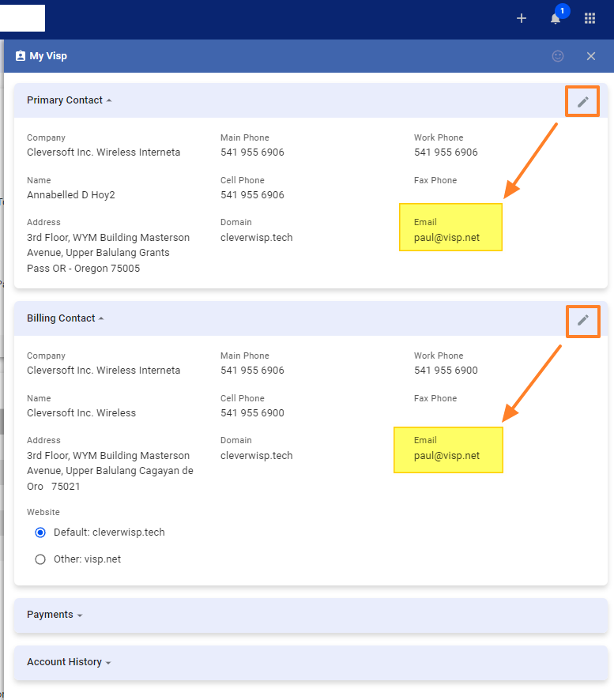Viewport: 614px width, 700px height.
Task: Close the My Visp panel
Action: [591, 56]
